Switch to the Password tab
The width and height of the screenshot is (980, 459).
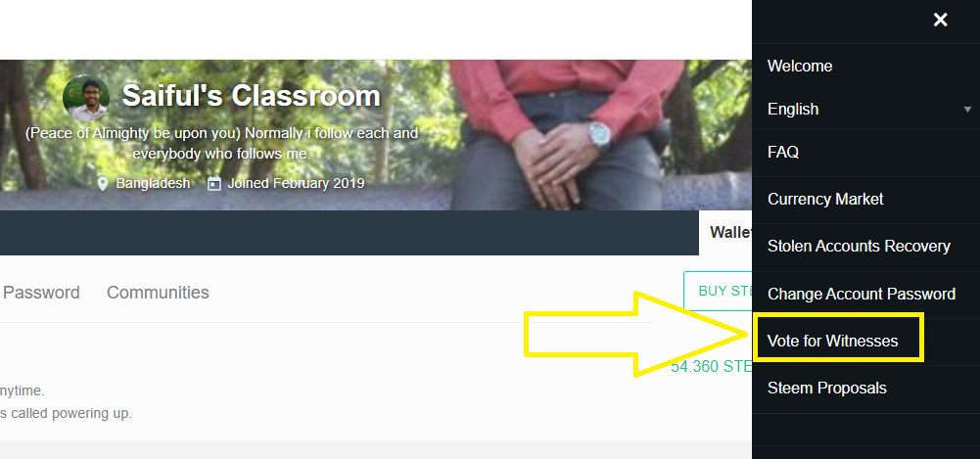[41, 293]
